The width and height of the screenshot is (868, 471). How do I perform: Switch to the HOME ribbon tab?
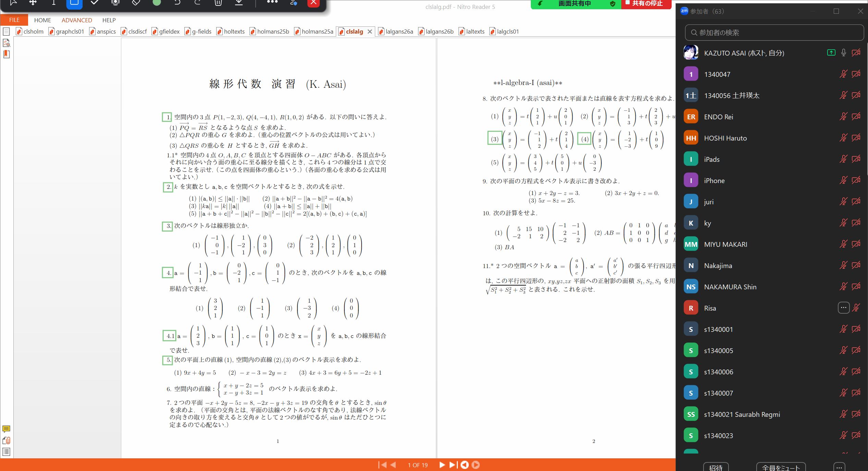[42, 20]
